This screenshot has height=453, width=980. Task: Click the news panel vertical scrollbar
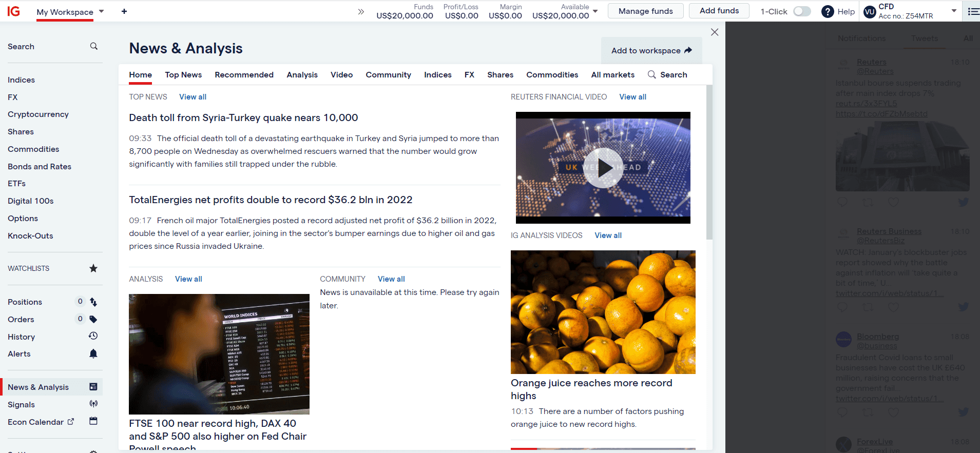pos(709,162)
